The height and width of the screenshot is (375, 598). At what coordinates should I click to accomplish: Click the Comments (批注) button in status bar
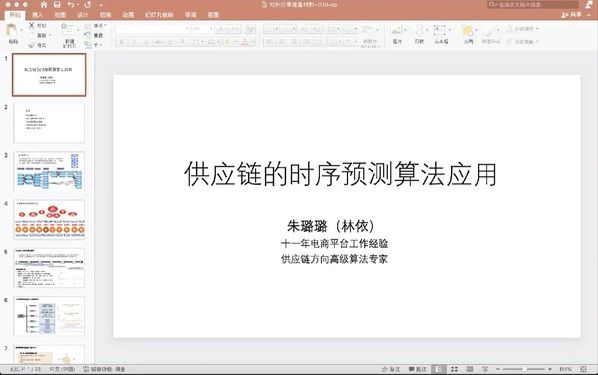(x=418, y=369)
